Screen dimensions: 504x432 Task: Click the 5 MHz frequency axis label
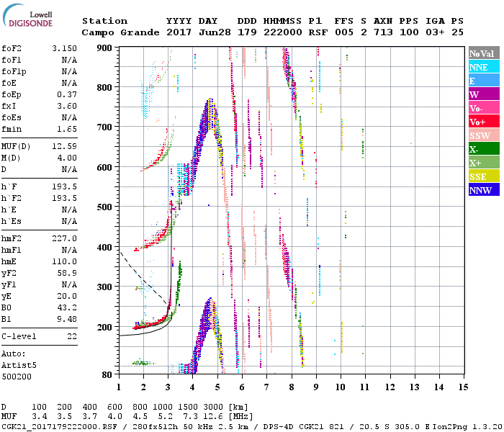pyautogui.click(x=217, y=387)
